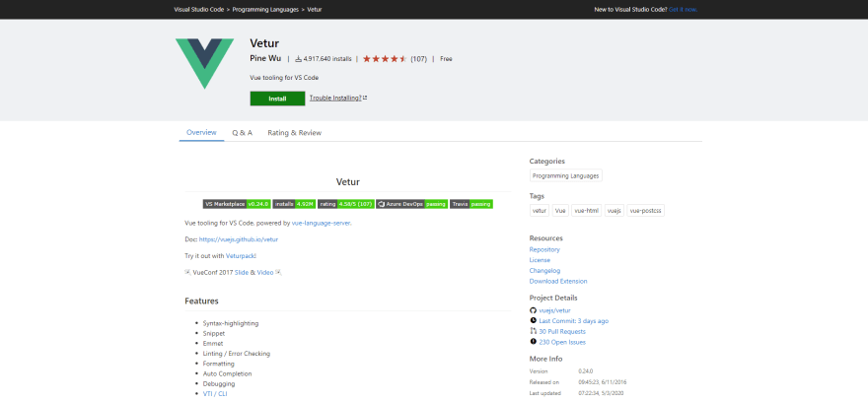Click the Snippet feature item
This screenshot has height=402, width=868.
tap(214, 333)
